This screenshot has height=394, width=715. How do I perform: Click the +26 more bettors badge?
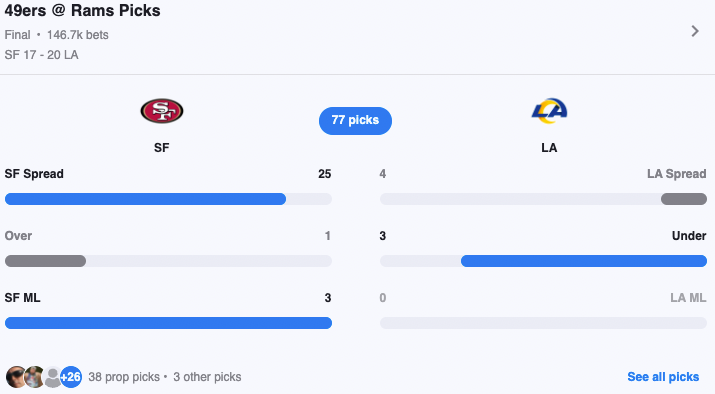[71, 377]
